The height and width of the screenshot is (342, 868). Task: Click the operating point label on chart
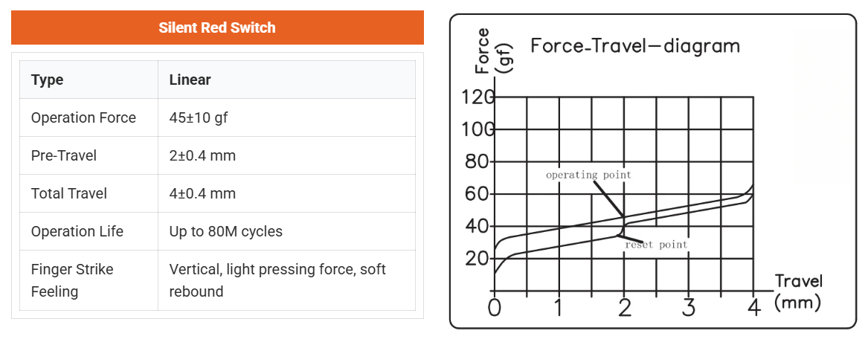588,175
